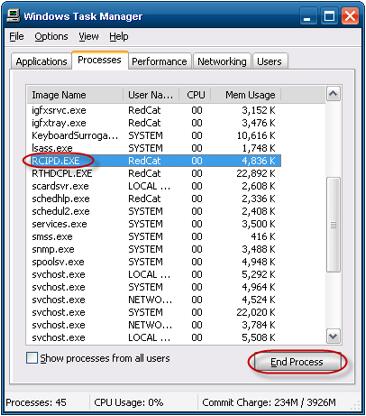Minimize the Task Manager window
Image resolution: width=366 pixels, height=416 pixels.
tap(308, 16)
